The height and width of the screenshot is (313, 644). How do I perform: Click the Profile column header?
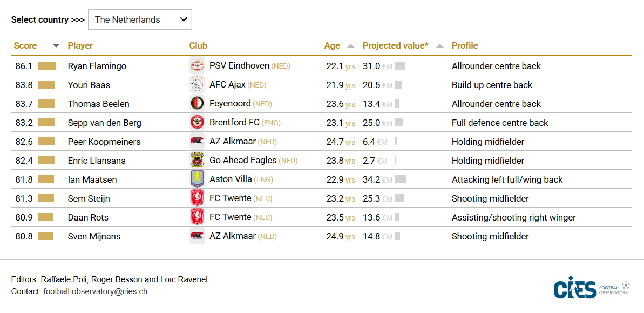pyautogui.click(x=465, y=46)
